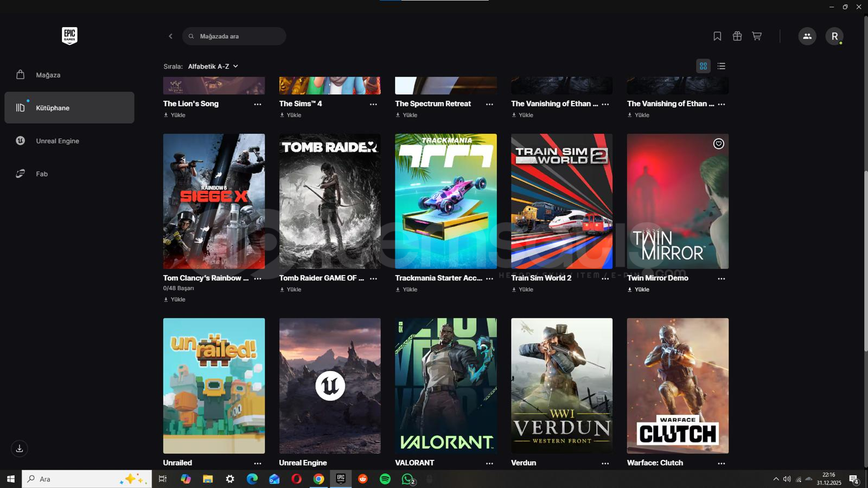
Task: Open options menu for Twin Mirror Demo
Action: point(722,279)
